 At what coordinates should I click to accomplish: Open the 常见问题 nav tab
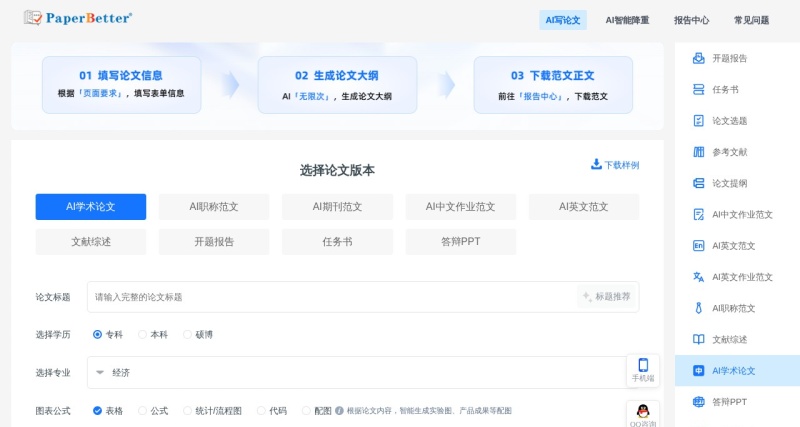(751, 20)
